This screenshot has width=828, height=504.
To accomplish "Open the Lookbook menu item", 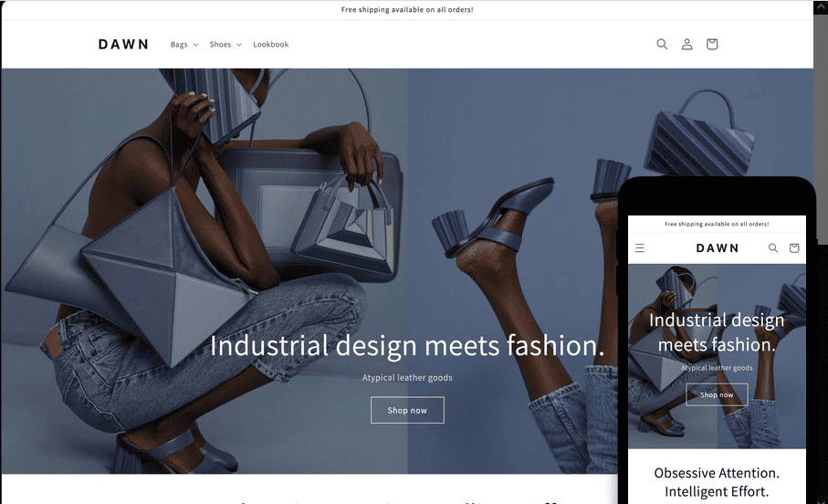I will point(271,45).
